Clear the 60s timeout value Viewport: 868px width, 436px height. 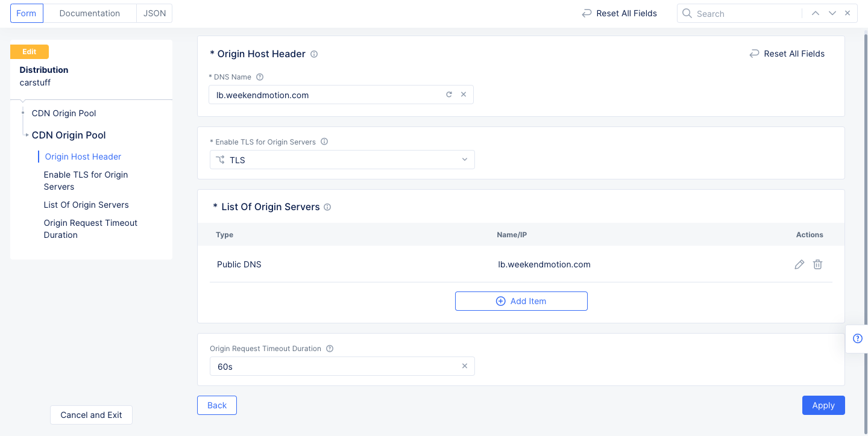click(x=465, y=366)
